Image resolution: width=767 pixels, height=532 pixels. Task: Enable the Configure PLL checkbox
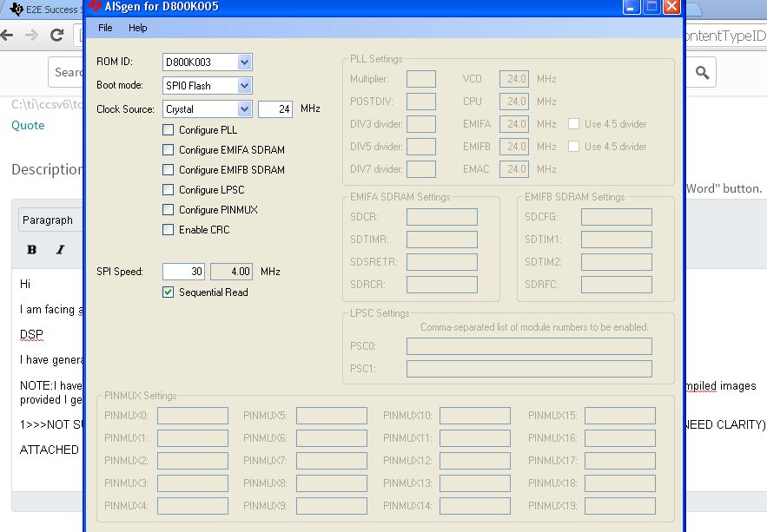168,130
